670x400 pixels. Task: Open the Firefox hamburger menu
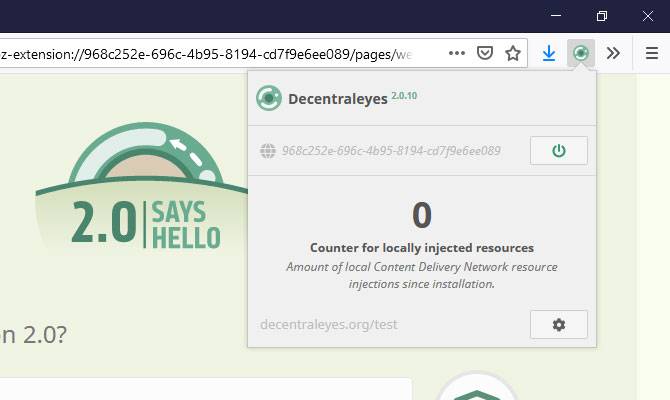[x=652, y=53]
